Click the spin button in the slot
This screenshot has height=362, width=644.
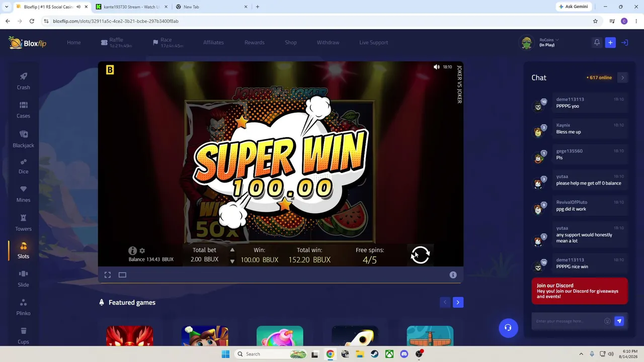pyautogui.click(x=420, y=255)
